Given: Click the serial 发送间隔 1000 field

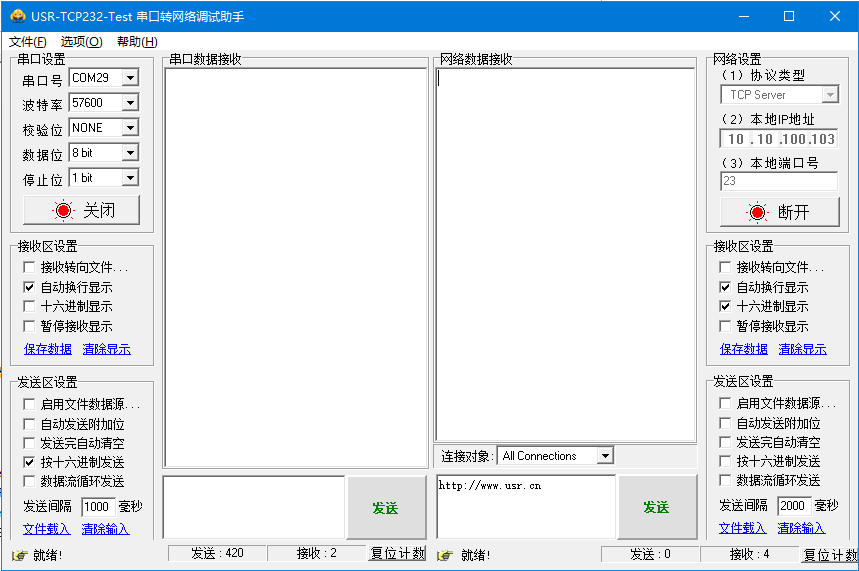Looking at the screenshot, I should tap(97, 507).
